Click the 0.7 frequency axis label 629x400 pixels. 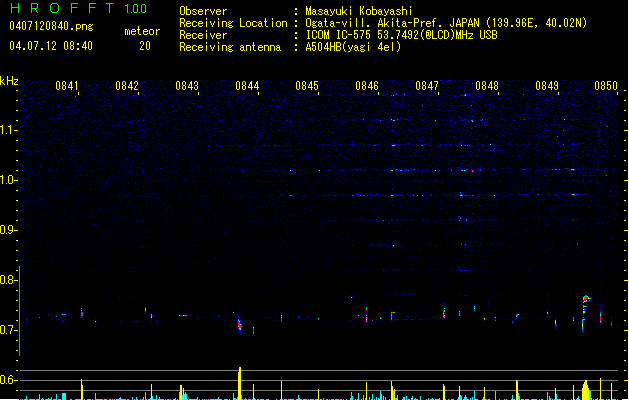click(8, 330)
